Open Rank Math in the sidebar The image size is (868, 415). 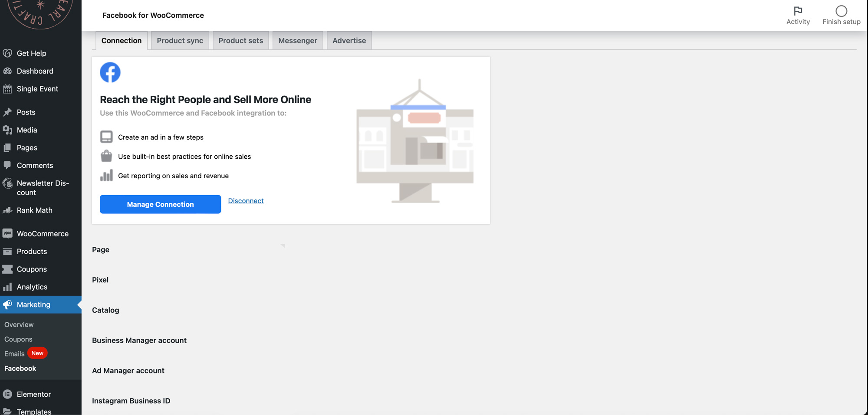click(x=34, y=210)
